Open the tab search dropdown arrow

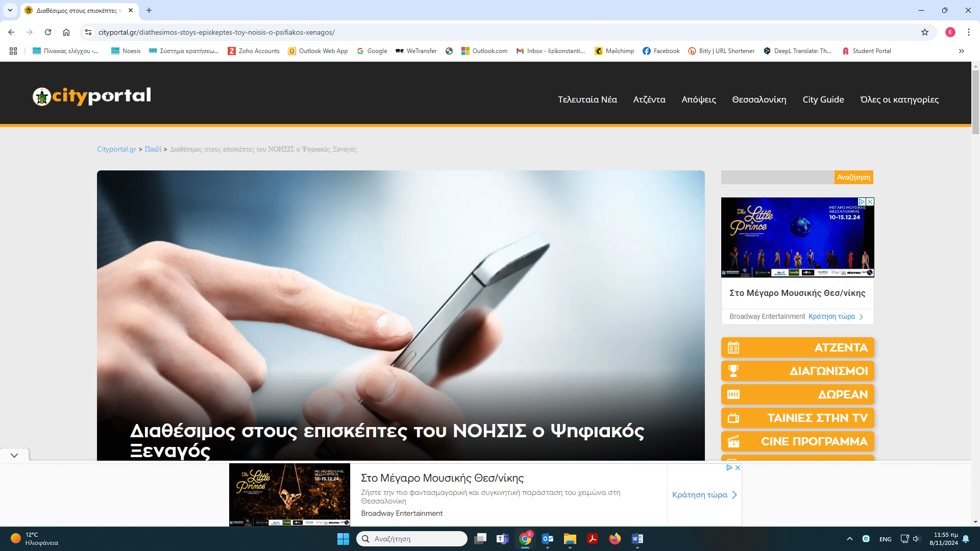10,10
